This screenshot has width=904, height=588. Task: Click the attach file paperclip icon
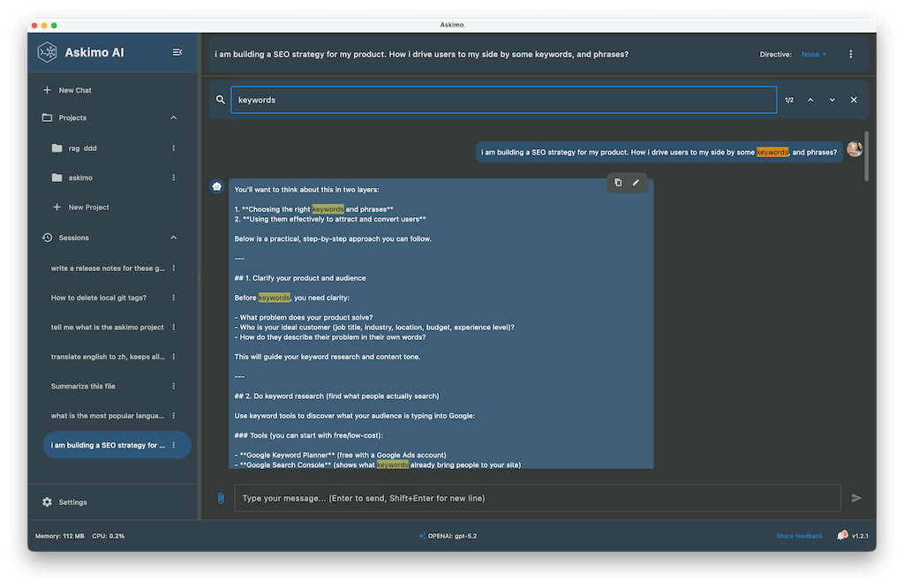tap(221, 498)
